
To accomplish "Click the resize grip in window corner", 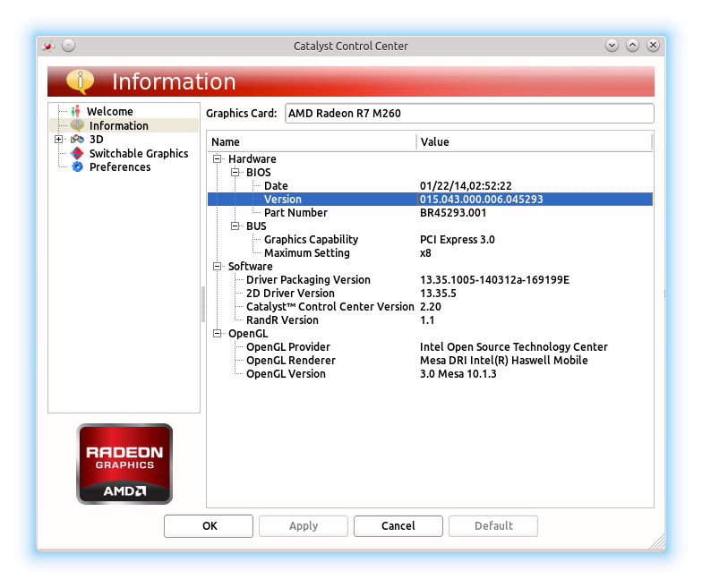I will click(x=658, y=541).
